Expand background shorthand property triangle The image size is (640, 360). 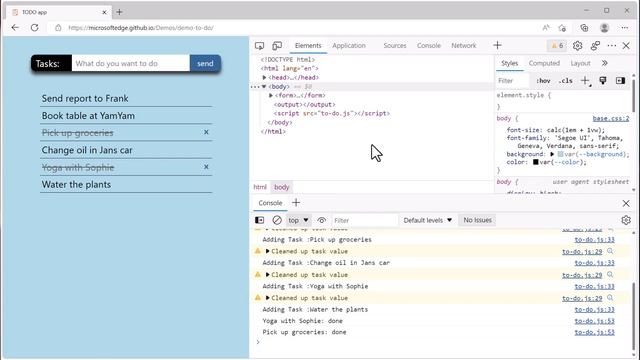[x=552, y=154]
